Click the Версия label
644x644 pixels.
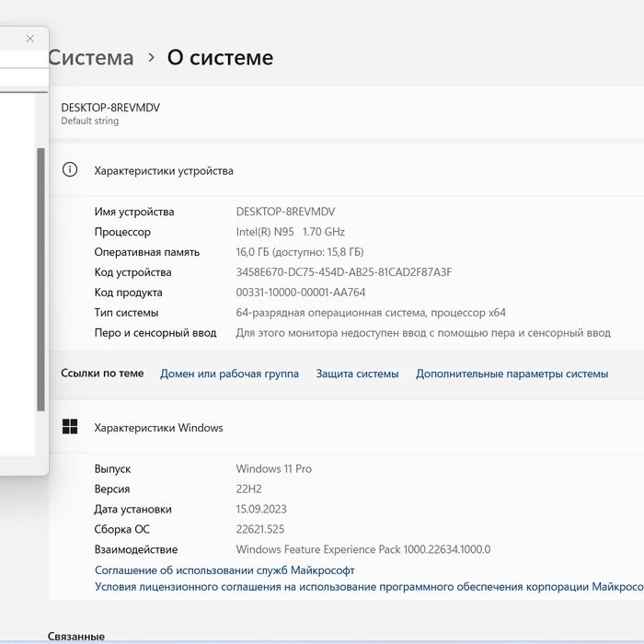point(111,489)
